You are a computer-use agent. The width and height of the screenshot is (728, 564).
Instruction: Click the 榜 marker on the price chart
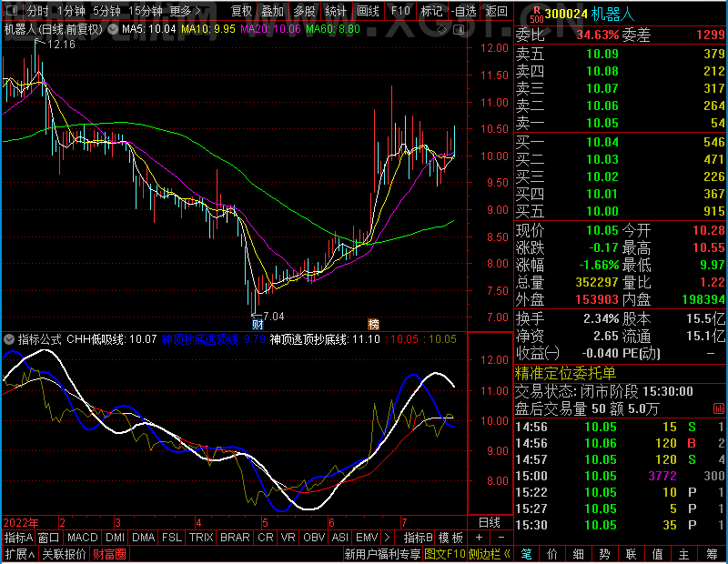(x=373, y=324)
